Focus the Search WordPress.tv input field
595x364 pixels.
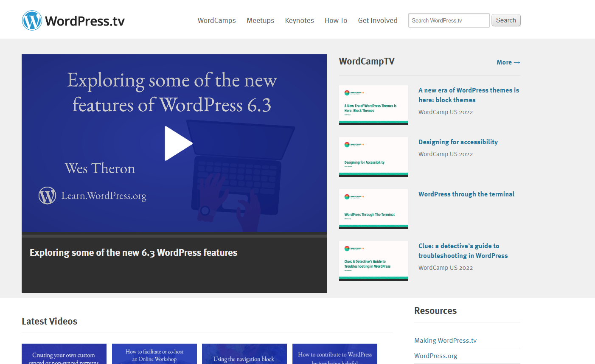click(449, 20)
